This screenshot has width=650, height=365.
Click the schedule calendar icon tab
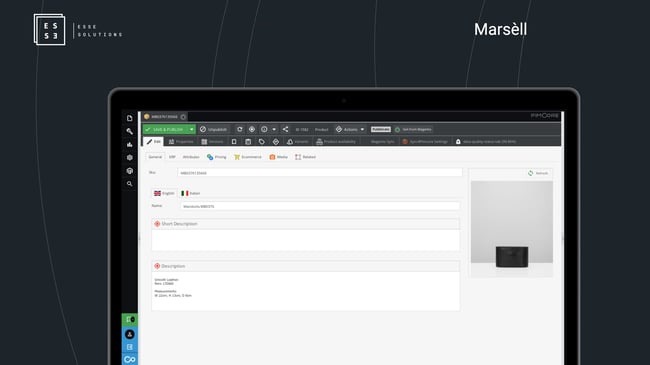pos(248,142)
